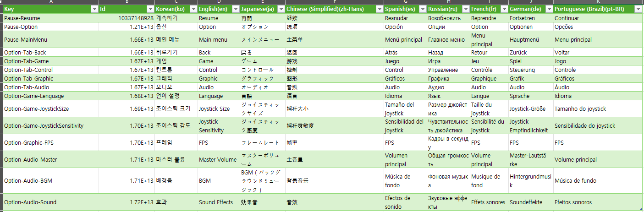644x212 pixels.
Task: Expand the Korean(ko) filter arrow
Action: coord(194,9)
